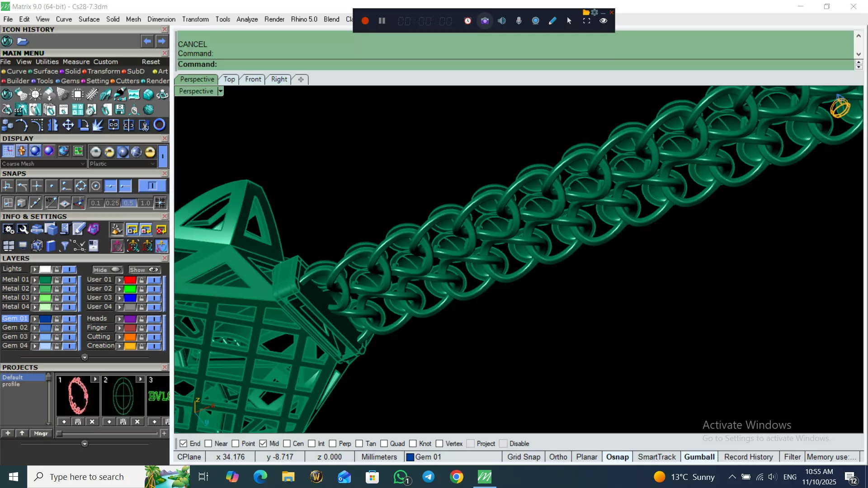This screenshot has height=488, width=868.
Task: Toggle Gumball in status bar
Action: [x=699, y=457]
